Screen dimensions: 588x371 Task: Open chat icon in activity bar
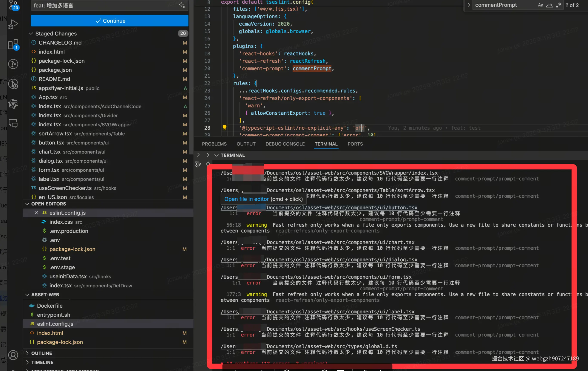[x=13, y=123]
